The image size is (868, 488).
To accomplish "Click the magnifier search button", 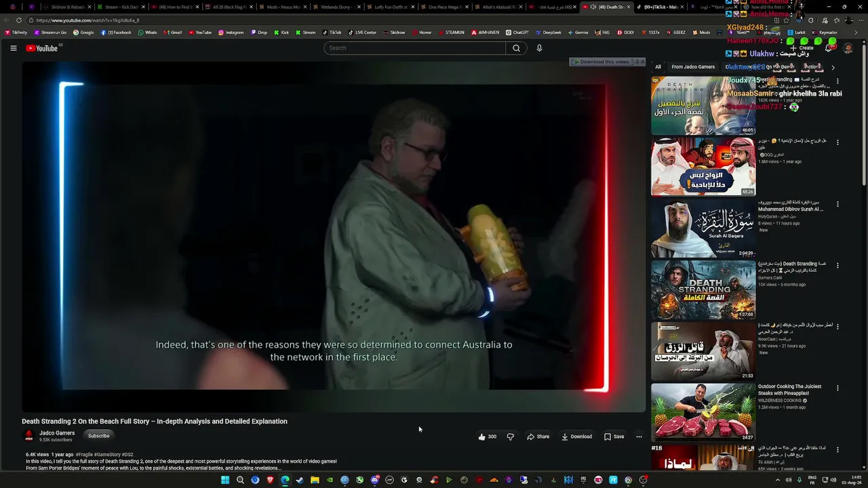I will pyautogui.click(x=516, y=48).
